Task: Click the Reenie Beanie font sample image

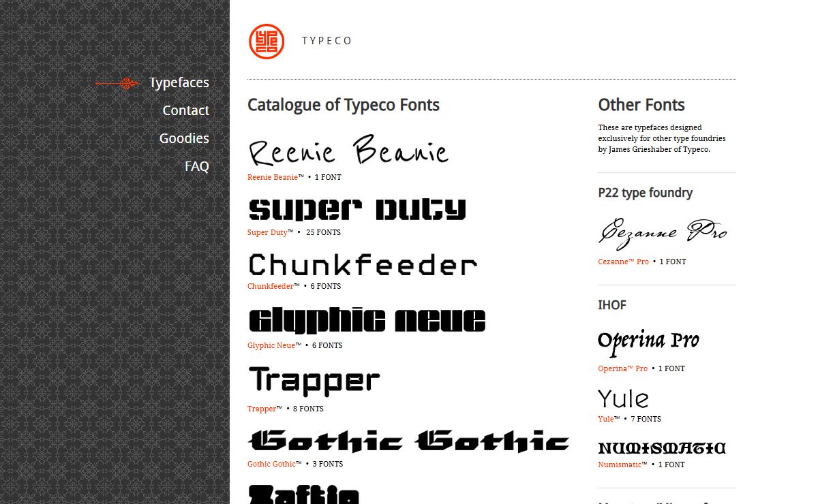Action: click(348, 151)
